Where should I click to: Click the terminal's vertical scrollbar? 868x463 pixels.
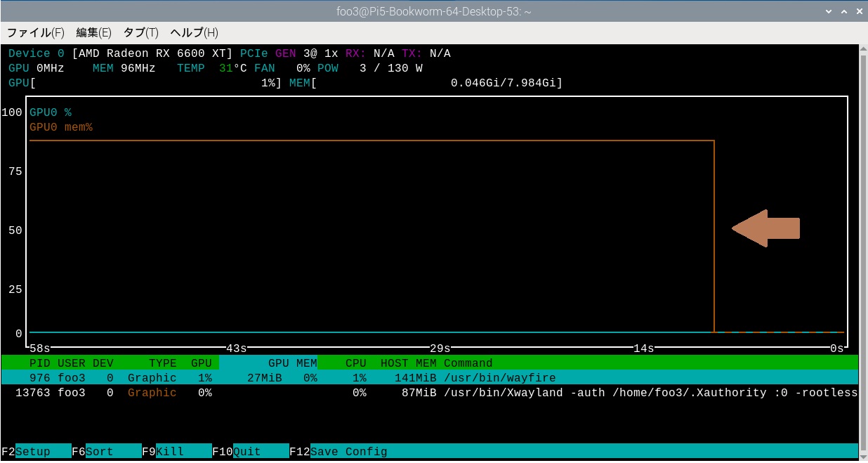pos(863,246)
